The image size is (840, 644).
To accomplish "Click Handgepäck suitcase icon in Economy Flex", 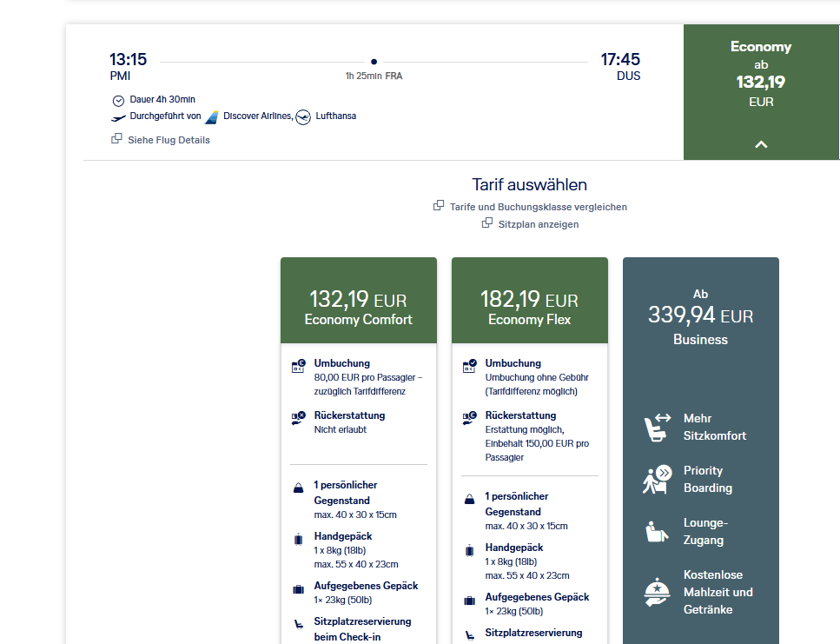I will click(469, 550).
